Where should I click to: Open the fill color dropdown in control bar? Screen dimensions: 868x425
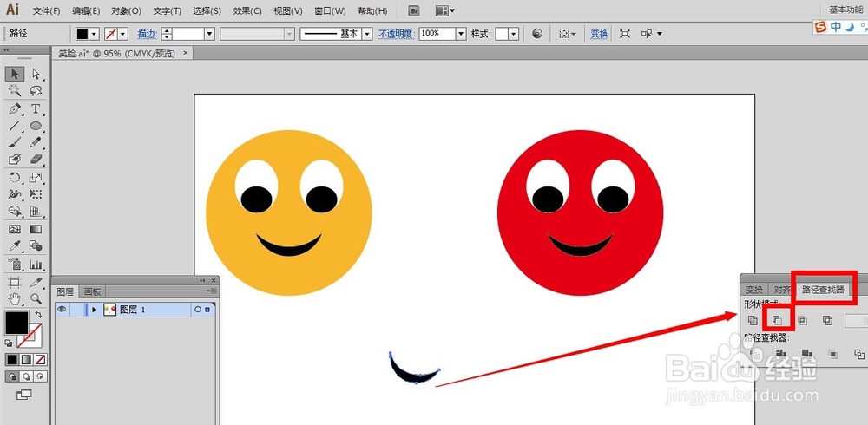(x=94, y=34)
